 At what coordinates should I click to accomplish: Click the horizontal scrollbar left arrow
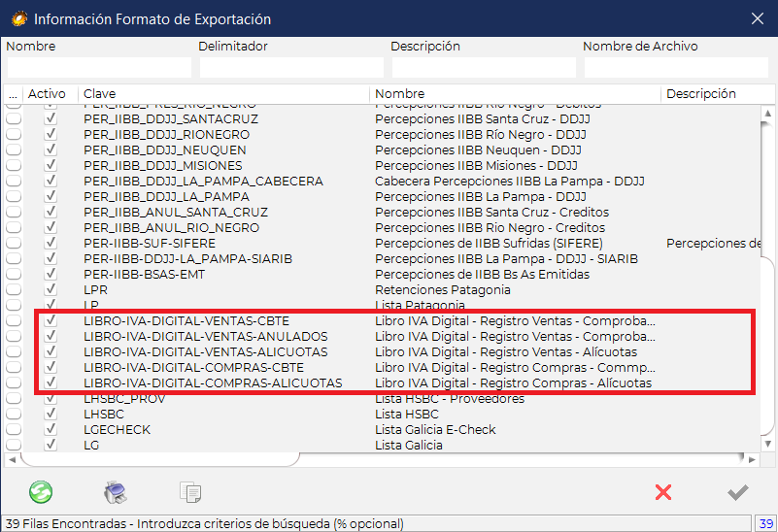click(13, 459)
